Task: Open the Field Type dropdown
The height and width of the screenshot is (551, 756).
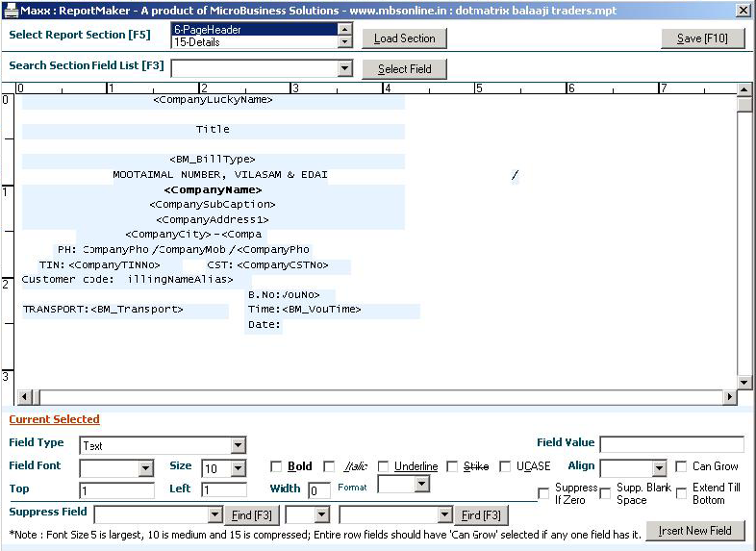Action: (238, 446)
